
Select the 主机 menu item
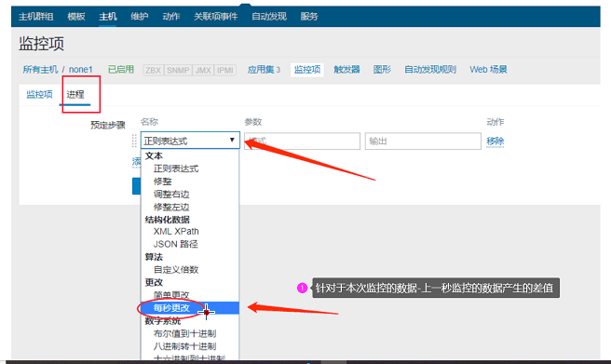click(107, 17)
